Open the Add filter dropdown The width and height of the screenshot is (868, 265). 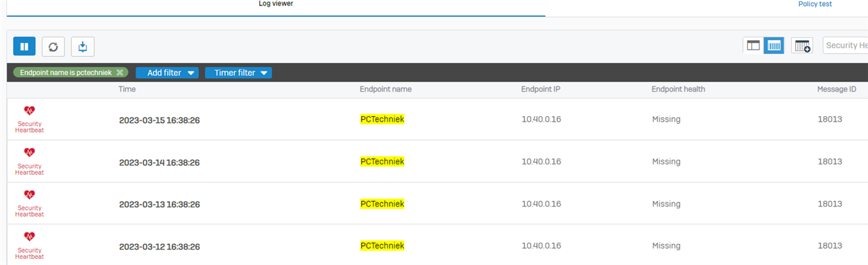167,73
